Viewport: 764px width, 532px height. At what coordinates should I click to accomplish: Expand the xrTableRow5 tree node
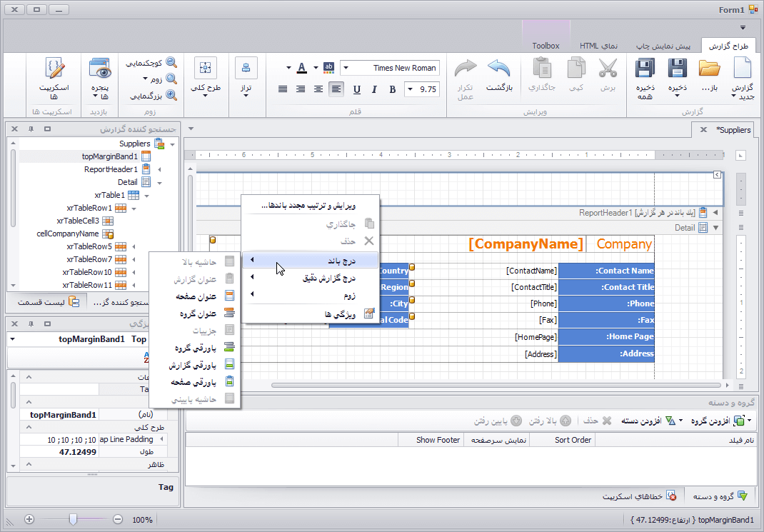[134, 246]
